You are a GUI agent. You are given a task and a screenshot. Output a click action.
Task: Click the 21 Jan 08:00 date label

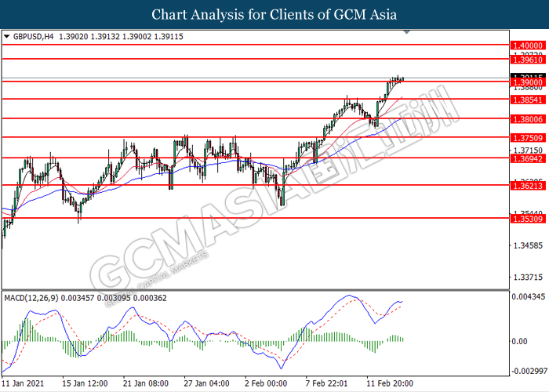coord(146,383)
